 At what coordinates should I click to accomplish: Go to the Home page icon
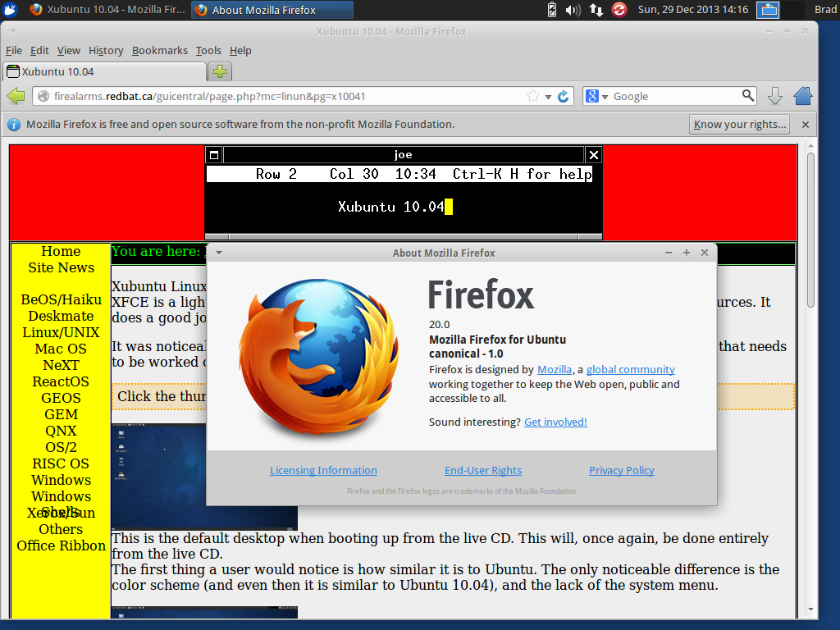pos(802,97)
